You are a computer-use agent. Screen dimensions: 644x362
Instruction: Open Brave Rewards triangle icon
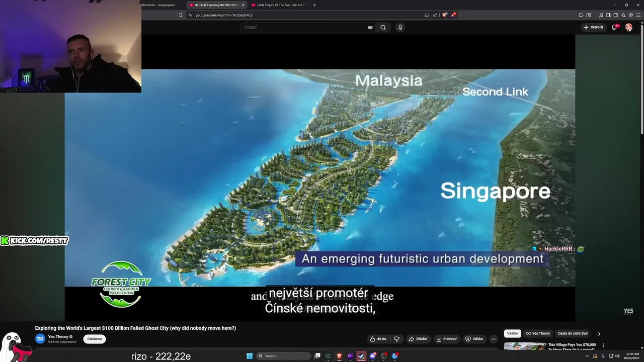coord(453,15)
